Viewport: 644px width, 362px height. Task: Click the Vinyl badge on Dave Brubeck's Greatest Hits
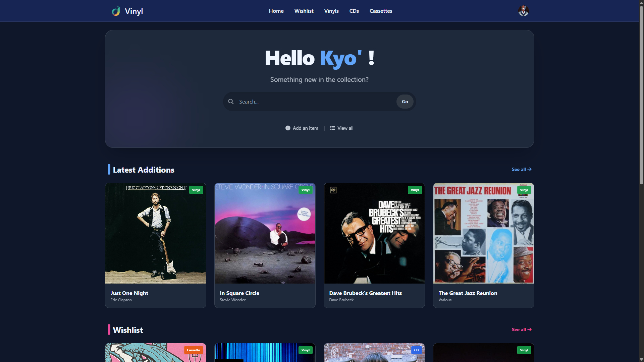point(415,190)
